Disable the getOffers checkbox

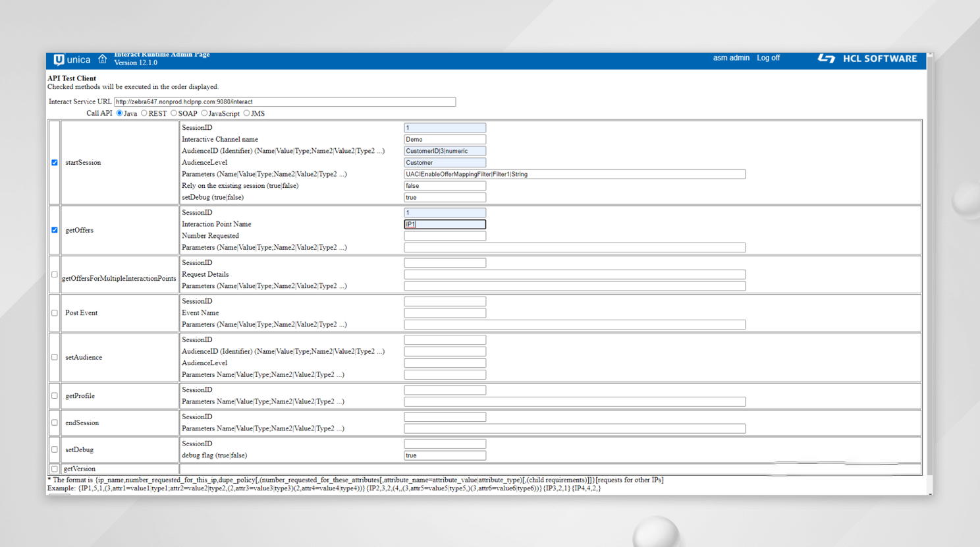tap(55, 230)
